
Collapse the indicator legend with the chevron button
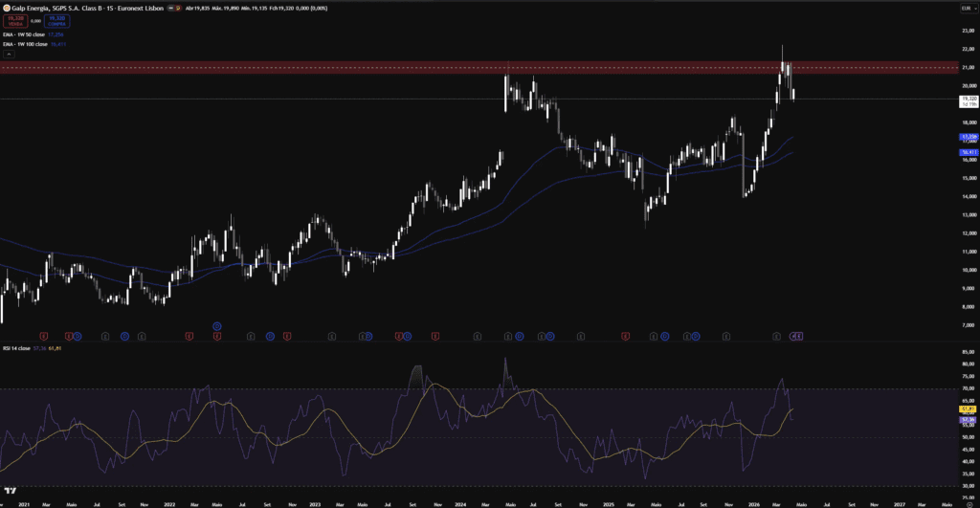[9, 55]
